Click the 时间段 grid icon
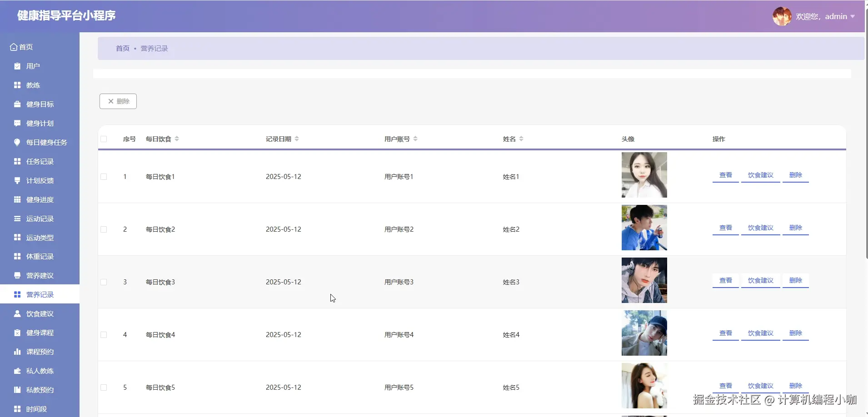The width and height of the screenshot is (868, 417). 17,409
